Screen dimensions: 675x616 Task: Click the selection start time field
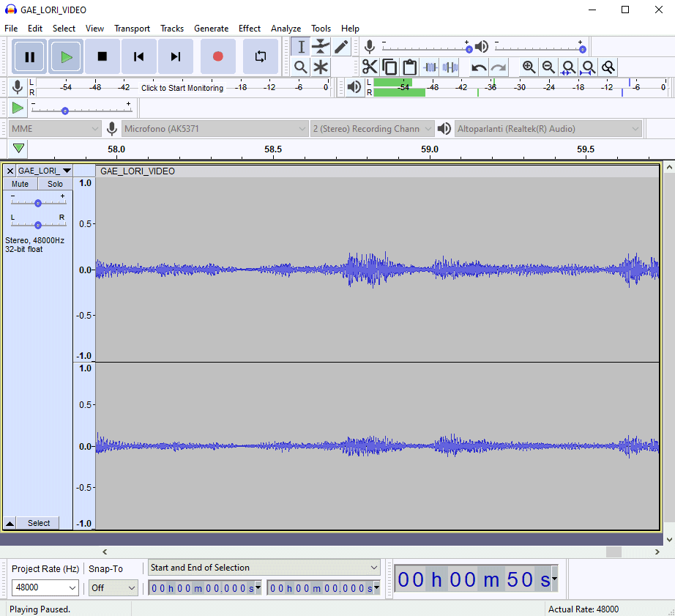point(204,588)
